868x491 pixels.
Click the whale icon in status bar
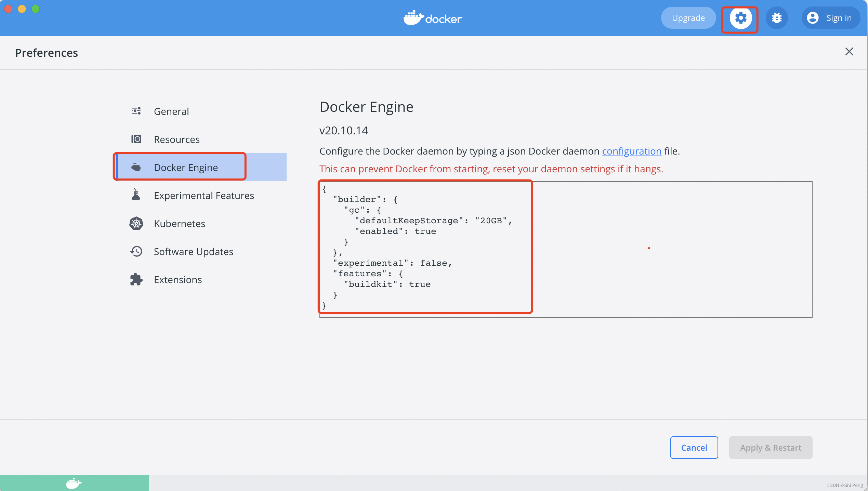coord(74,483)
